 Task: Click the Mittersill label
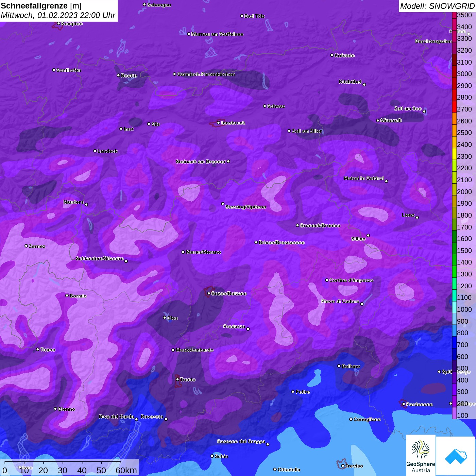[x=391, y=120]
